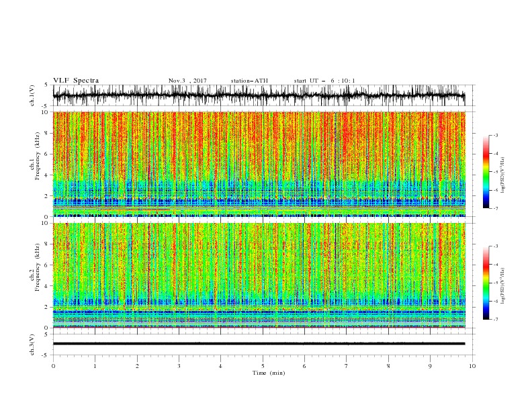Click the "station=ATH" label
Image resolution: width=532 pixels, height=411 pixels.
(249, 81)
